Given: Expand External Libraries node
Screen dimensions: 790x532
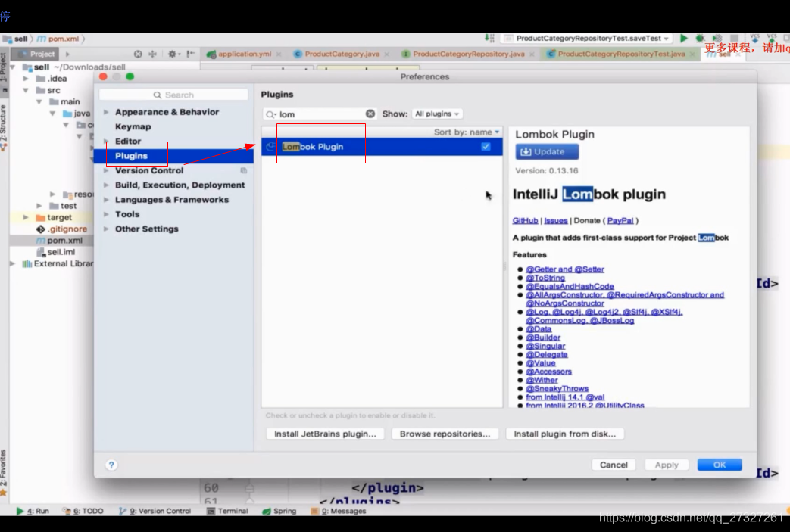Looking at the screenshot, I should [13, 264].
